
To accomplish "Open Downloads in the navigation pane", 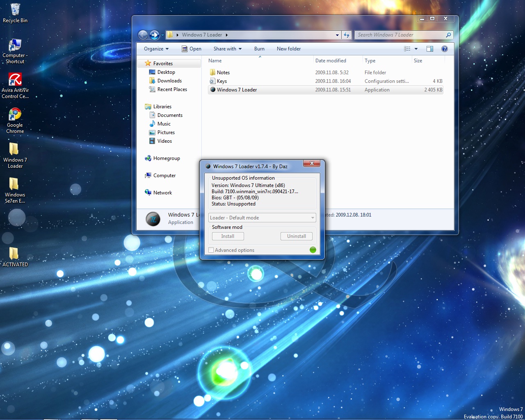I will [x=169, y=81].
